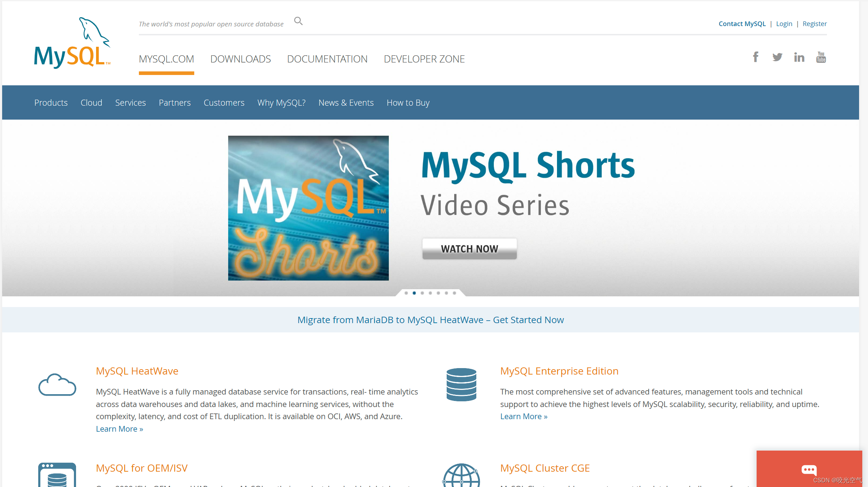Select the first carousel dot
868x487 pixels.
[406, 293]
